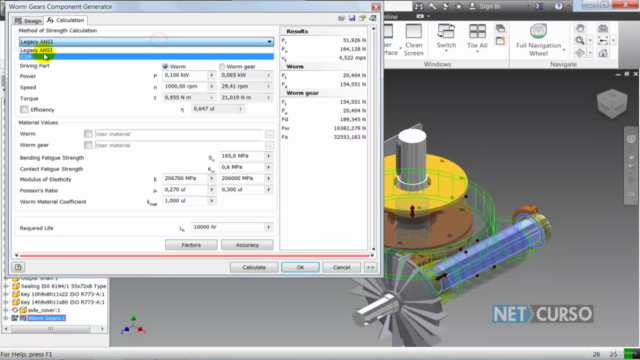The height and width of the screenshot is (360, 640).
Task: Click the ViewCube in the 3D viewport
Action: click(612, 103)
